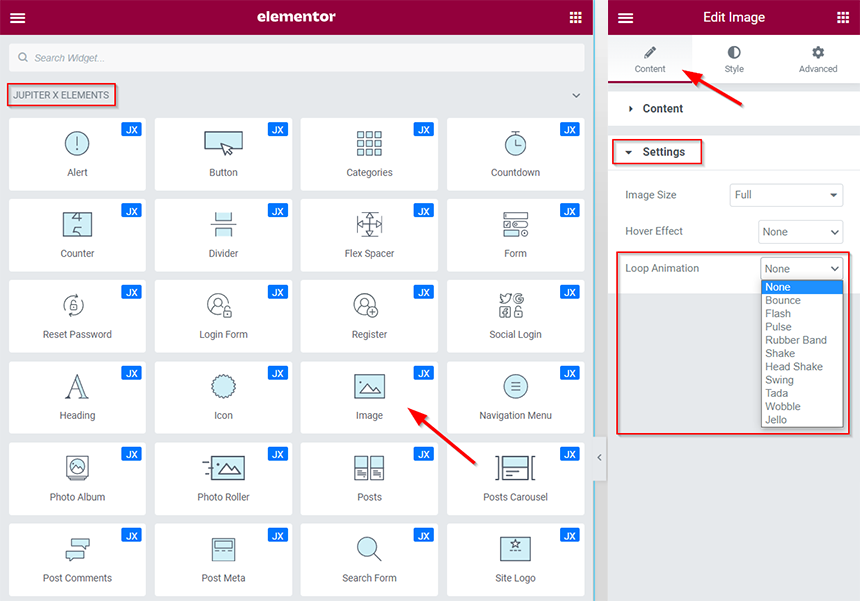Select the Post Comments widget
The image size is (860, 601).
click(77, 560)
